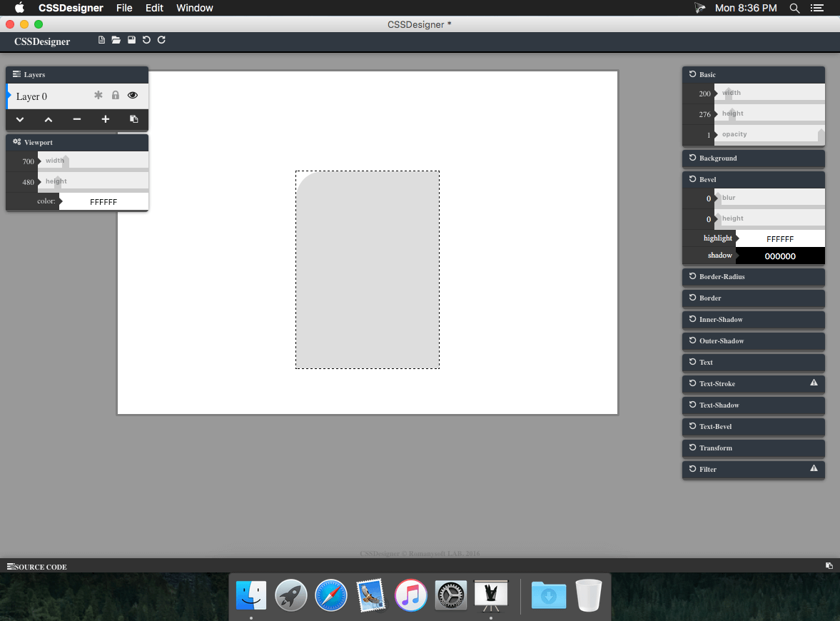Expand the Text-Stroke panel
This screenshot has height=621, width=840.
[x=753, y=383]
